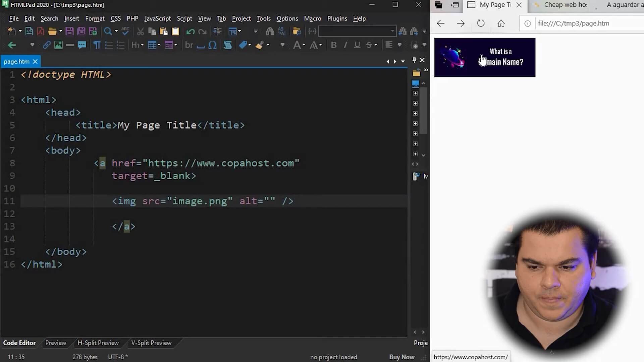Create a new file with the New icon
Image resolution: width=644 pixels, height=362 pixels.
tap(12, 32)
